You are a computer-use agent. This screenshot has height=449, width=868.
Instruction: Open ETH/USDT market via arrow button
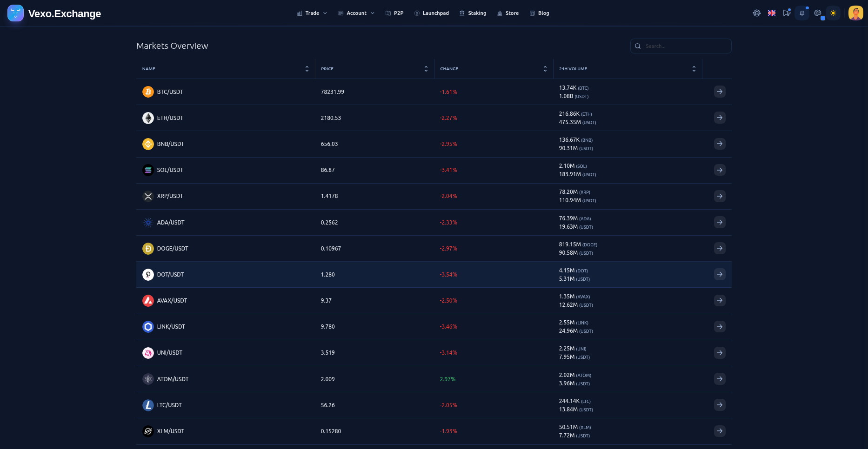tap(720, 118)
